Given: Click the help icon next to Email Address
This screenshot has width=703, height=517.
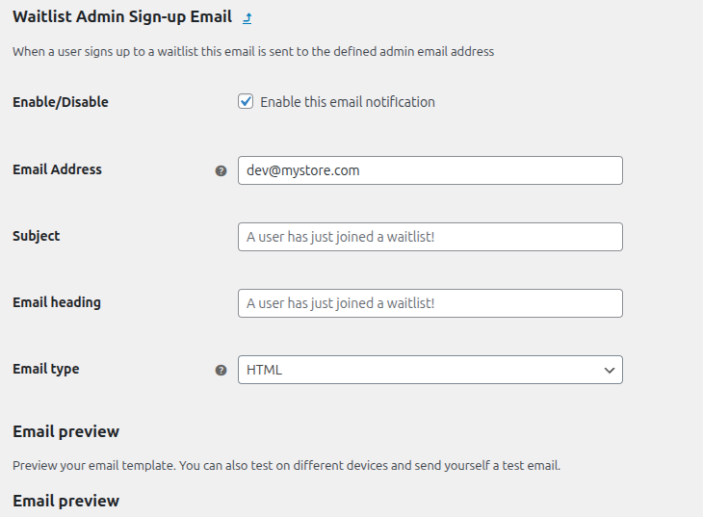Looking at the screenshot, I should [221, 171].
